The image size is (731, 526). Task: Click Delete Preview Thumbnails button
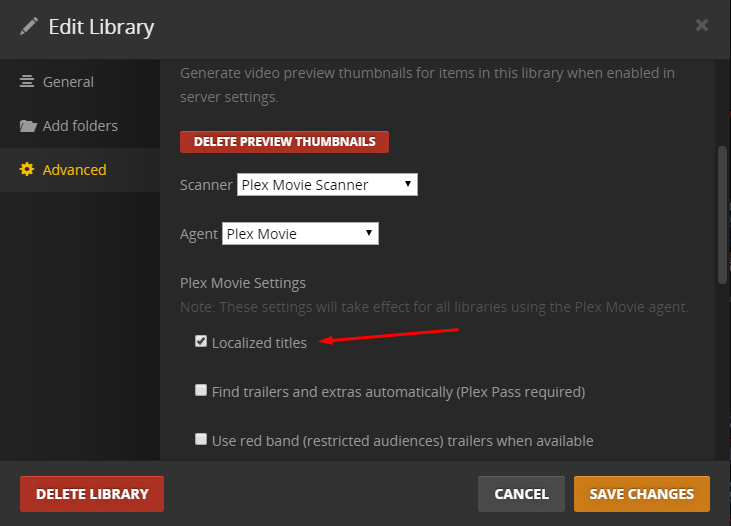(284, 142)
